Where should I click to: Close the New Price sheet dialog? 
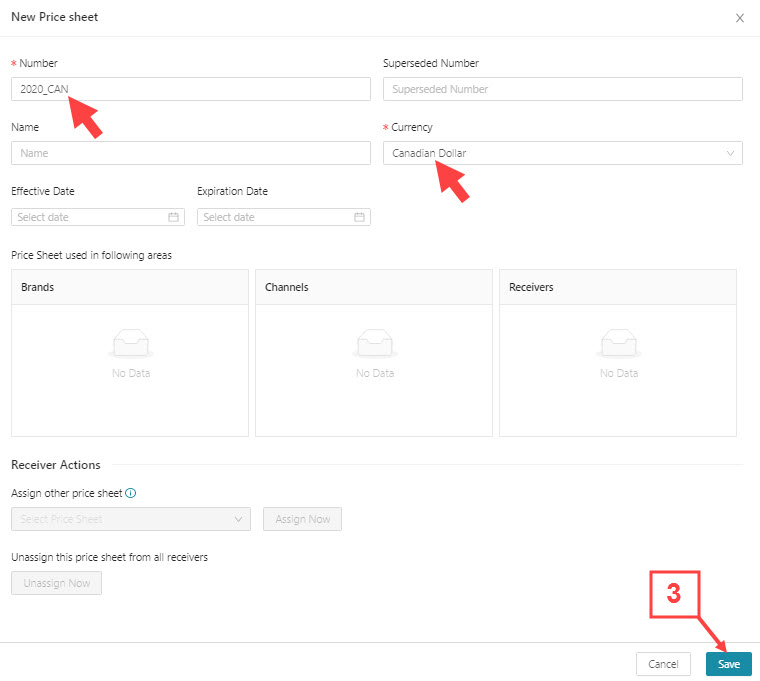(x=740, y=18)
